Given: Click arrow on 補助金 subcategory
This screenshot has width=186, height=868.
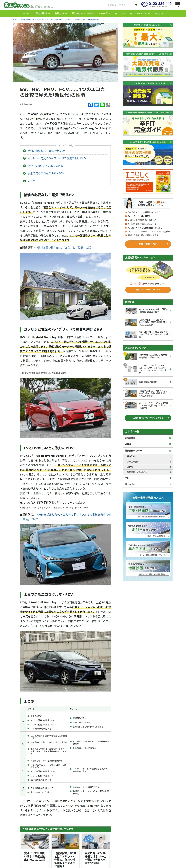Looking at the screenshot, I should [170, 467].
